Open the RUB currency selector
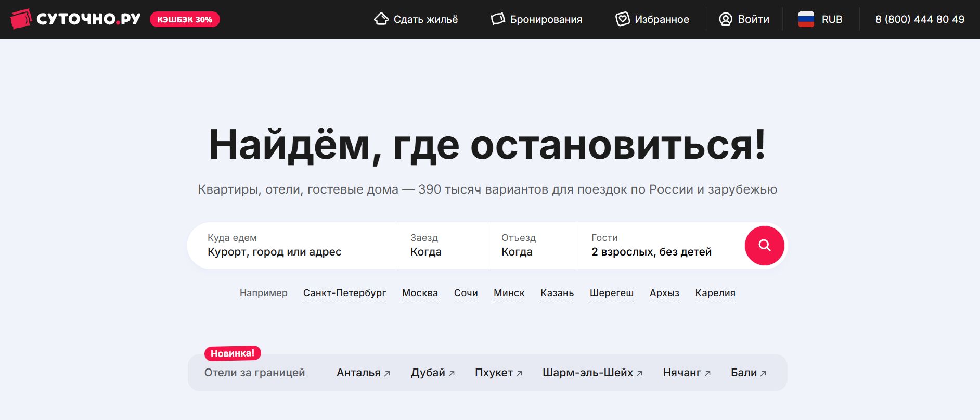 coord(831,19)
